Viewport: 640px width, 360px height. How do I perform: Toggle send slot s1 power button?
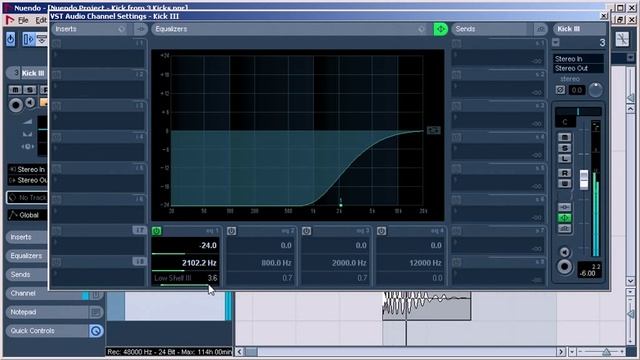tap(457, 43)
